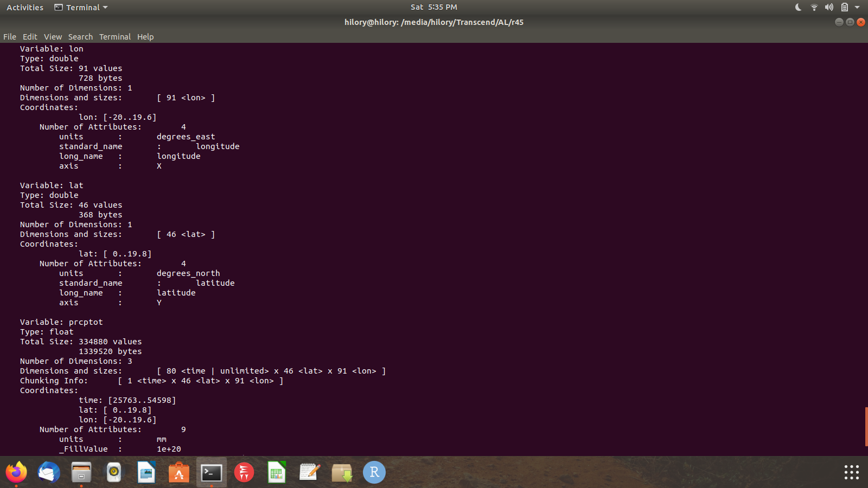Image resolution: width=868 pixels, height=488 pixels.
Task: Expand the system menu arrow in top bar
Action: click(x=857, y=7)
